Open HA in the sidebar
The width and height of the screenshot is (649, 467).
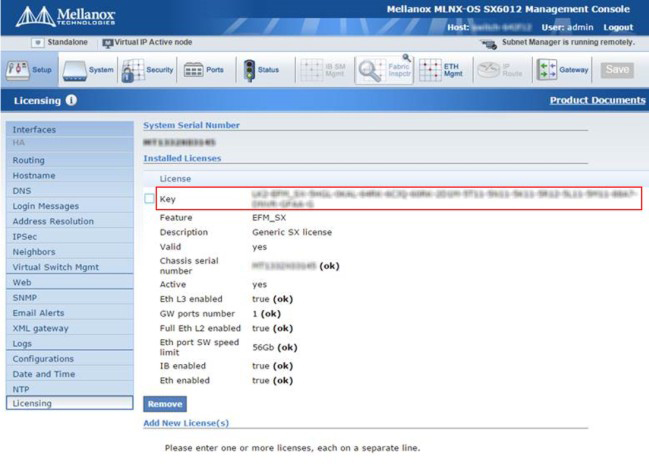click(70, 143)
